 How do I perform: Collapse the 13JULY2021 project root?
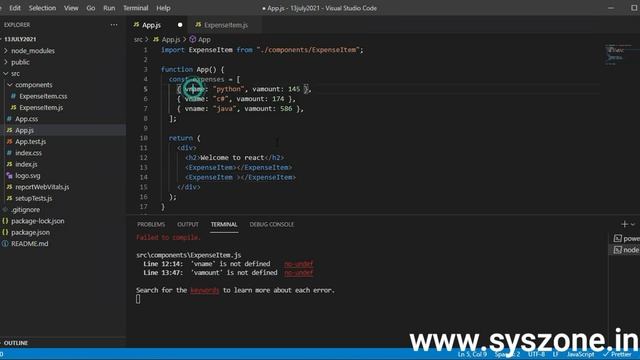pos(20,39)
